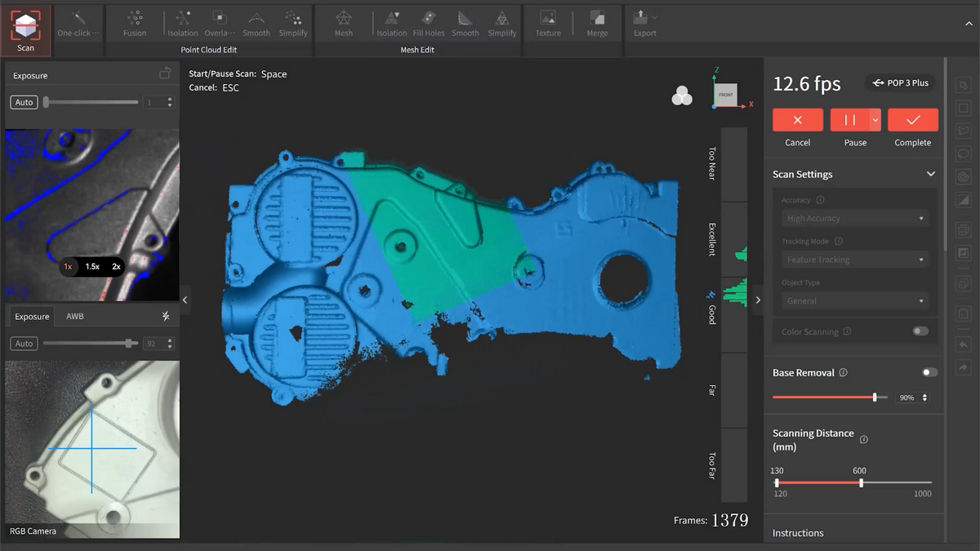Viewport: 980px width, 551px height.
Task: Change the point cloud display color mode
Action: pyautogui.click(x=682, y=96)
